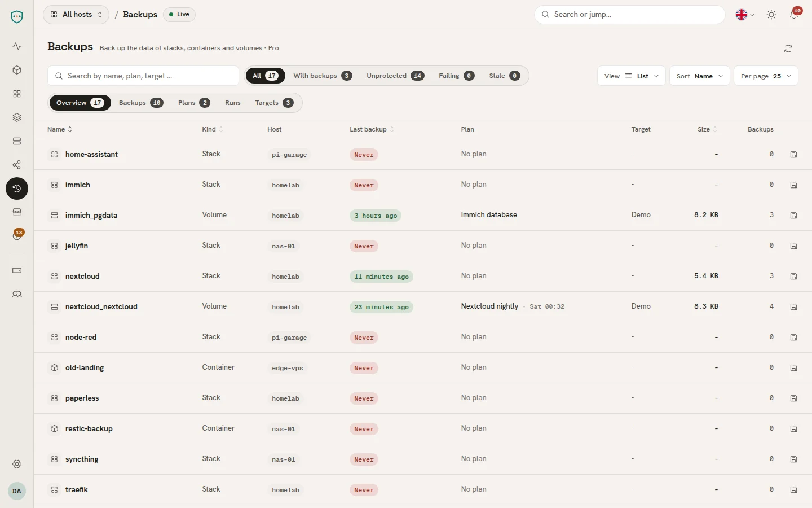Open the Immich database plan
This screenshot has width=812, height=508.
[489, 215]
